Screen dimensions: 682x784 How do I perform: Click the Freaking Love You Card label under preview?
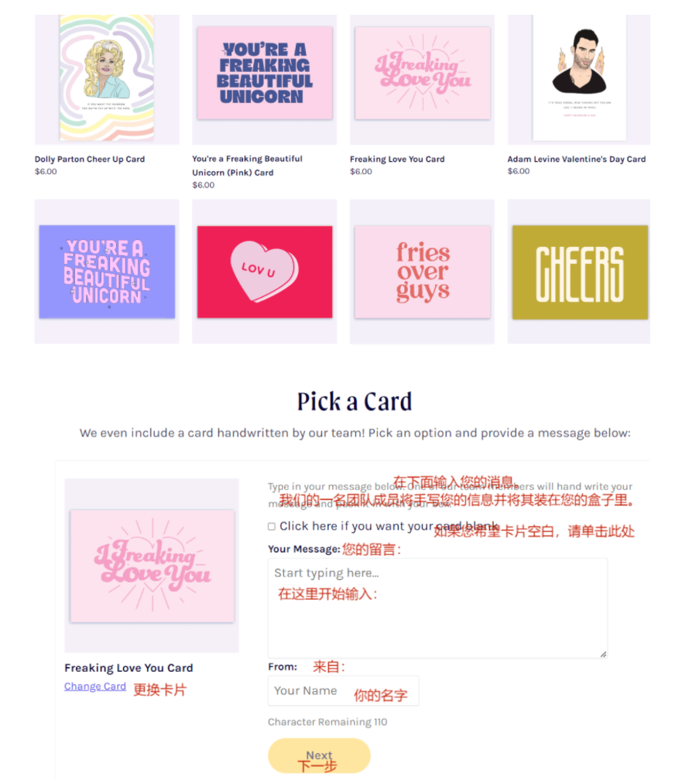tap(129, 668)
